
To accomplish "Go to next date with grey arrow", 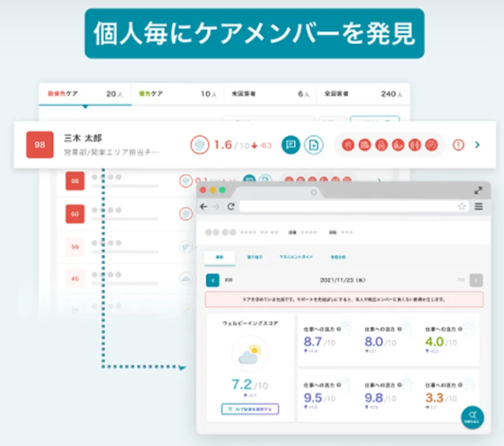I will [476, 280].
